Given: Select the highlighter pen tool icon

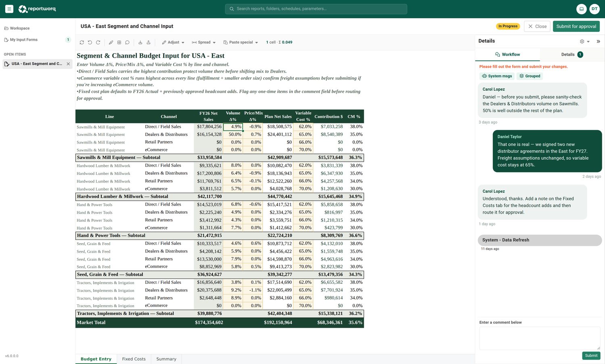Looking at the screenshot, I should coord(111,42).
